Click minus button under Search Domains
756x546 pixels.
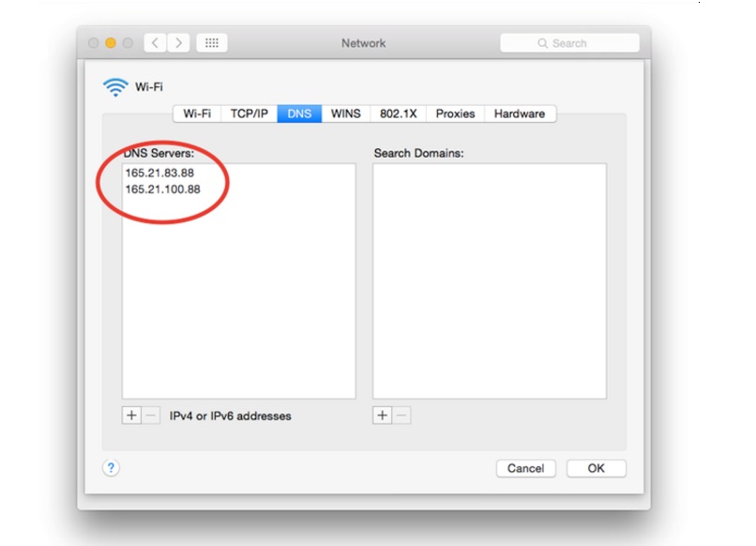point(401,416)
